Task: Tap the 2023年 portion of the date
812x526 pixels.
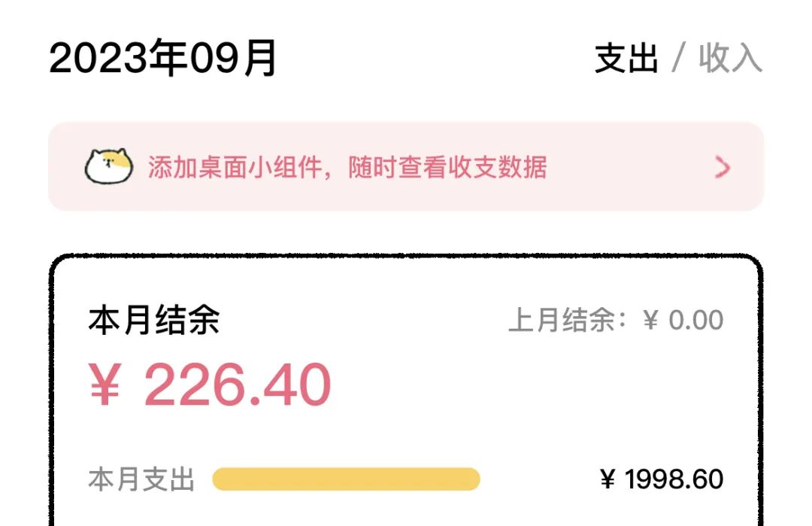Action: pyautogui.click(x=119, y=58)
